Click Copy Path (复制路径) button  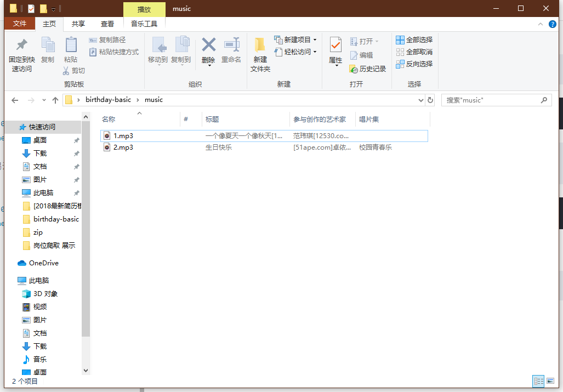tap(107, 40)
